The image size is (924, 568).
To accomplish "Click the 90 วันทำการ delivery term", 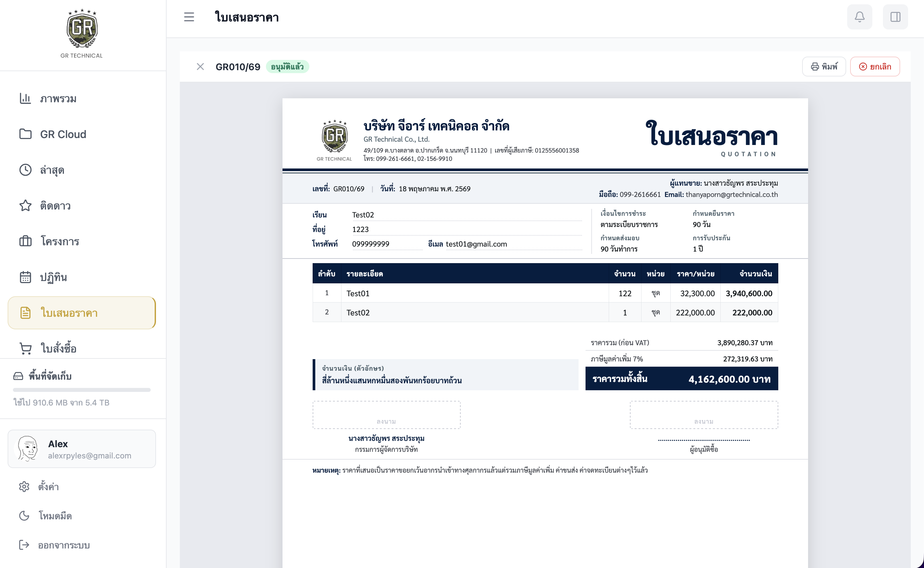I will 619,249.
